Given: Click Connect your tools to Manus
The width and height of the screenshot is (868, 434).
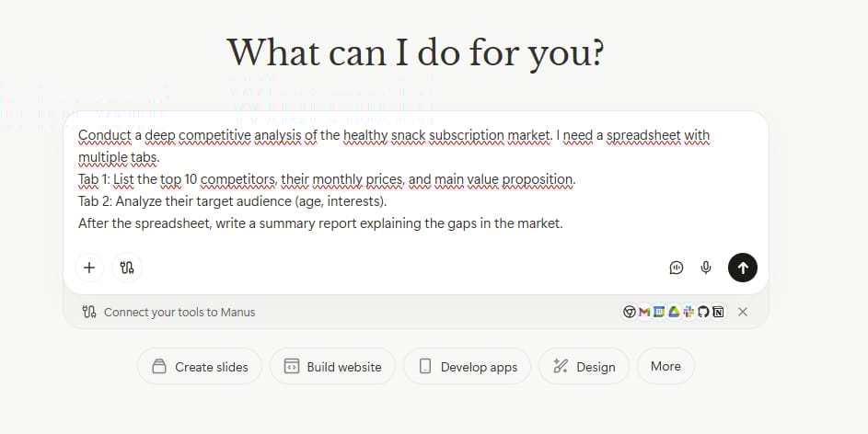Looking at the screenshot, I should (179, 312).
